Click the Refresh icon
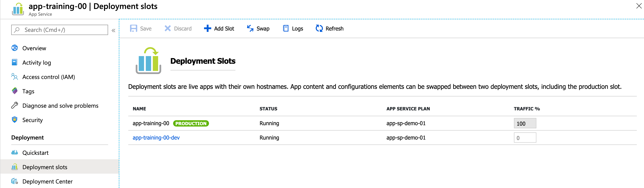Image resolution: width=644 pixels, height=188 pixels. [x=319, y=28]
